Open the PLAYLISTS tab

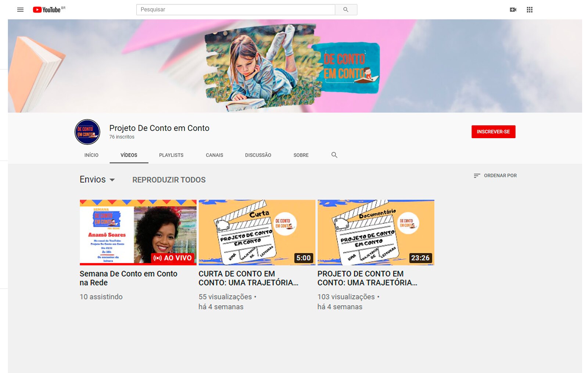[171, 155]
